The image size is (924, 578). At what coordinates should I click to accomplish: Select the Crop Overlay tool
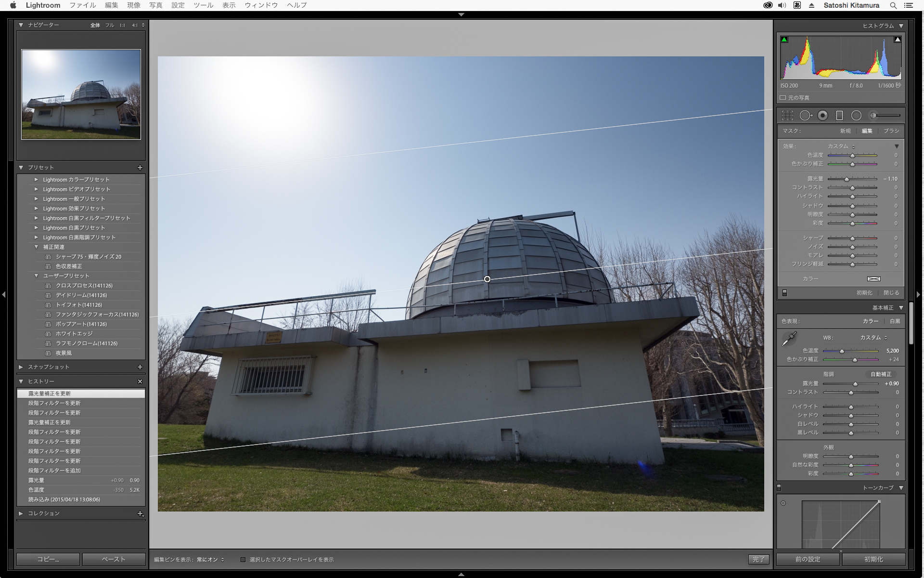point(787,115)
